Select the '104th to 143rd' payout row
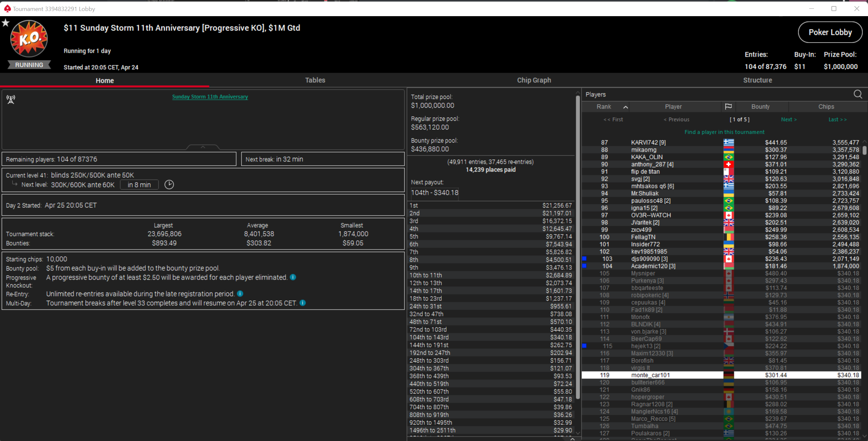 pyautogui.click(x=491, y=337)
